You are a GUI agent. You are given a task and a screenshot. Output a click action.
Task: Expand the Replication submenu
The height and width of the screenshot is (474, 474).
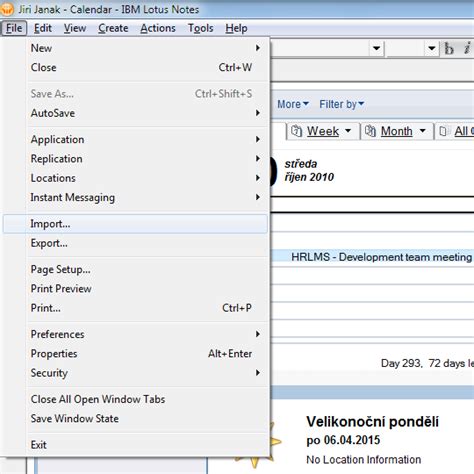135,159
